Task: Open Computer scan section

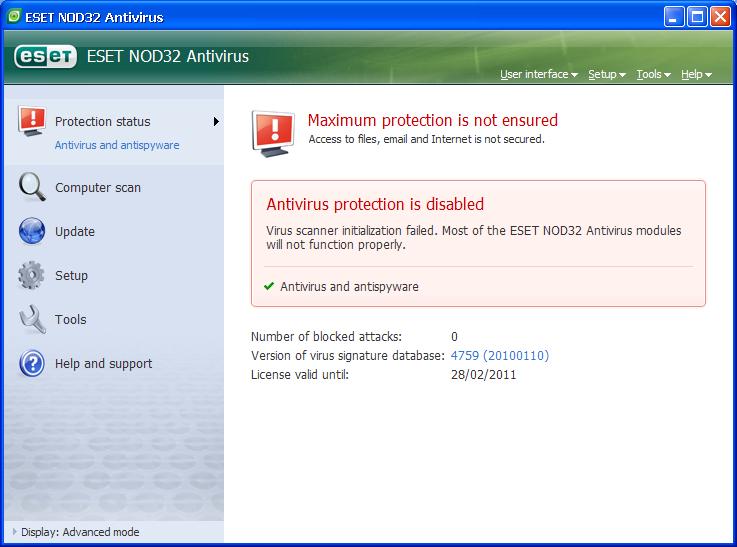Action: (x=98, y=188)
